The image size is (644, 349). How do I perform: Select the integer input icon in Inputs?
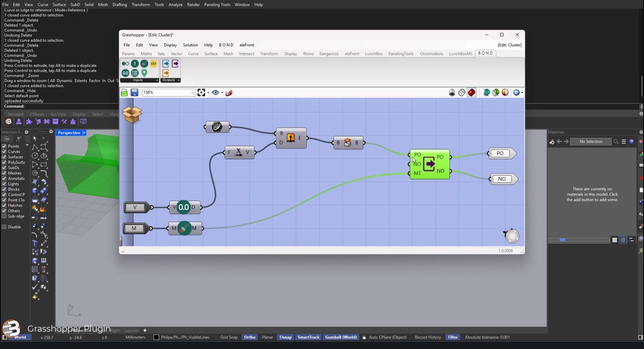pos(135,64)
